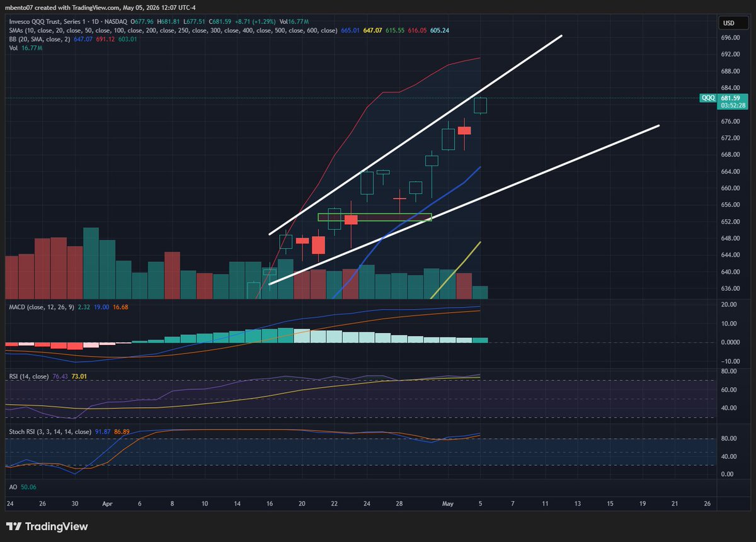Click the current price label 681.59
The height and width of the screenshot is (542, 756).
[x=730, y=98]
